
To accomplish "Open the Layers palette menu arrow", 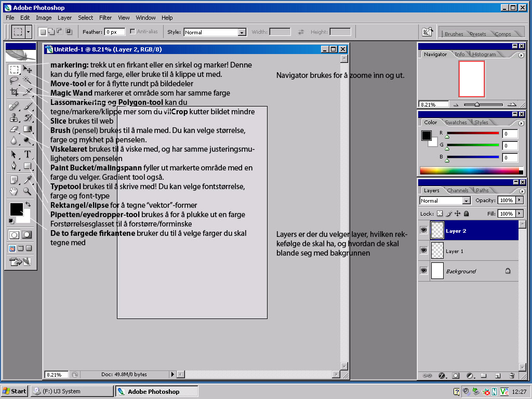I will pyautogui.click(x=522, y=191).
